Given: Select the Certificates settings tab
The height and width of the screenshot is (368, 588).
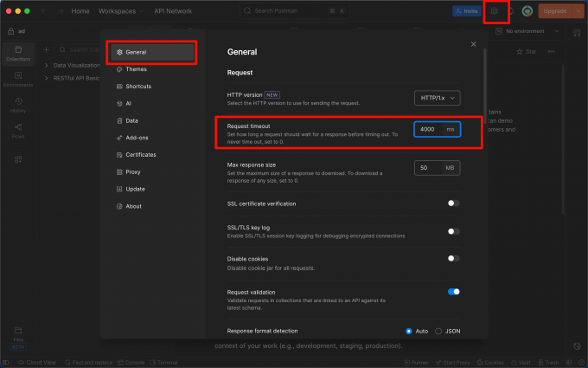Looking at the screenshot, I should pyautogui.click(x=152, y=155).
